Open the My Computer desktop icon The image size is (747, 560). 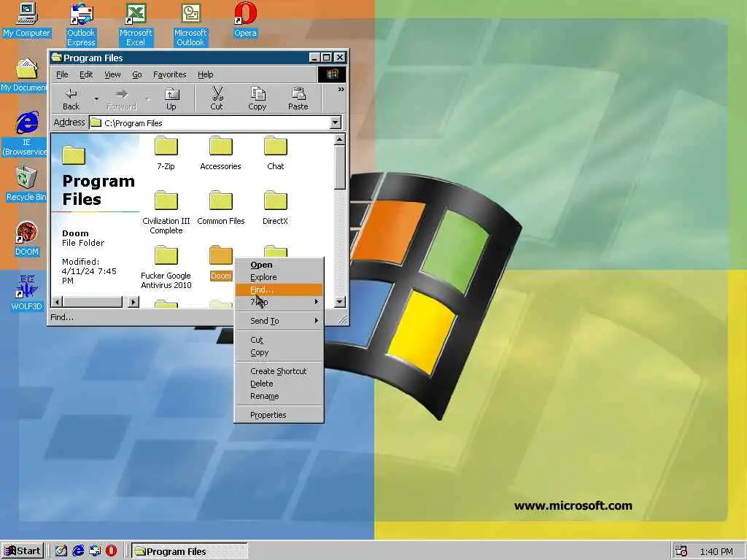(x=27, y=20)
